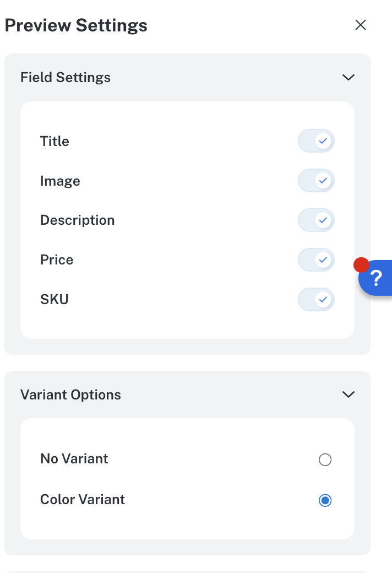Choose the Color Variant option

pyautogui.click(x=325, y=500)
